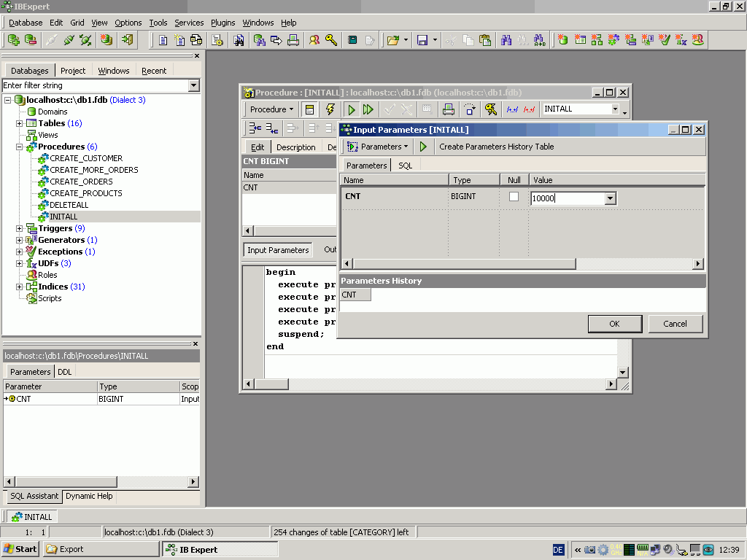747x560 pixels.
Task: Click the New Procedure gear icon
Action: pos(614,40)
